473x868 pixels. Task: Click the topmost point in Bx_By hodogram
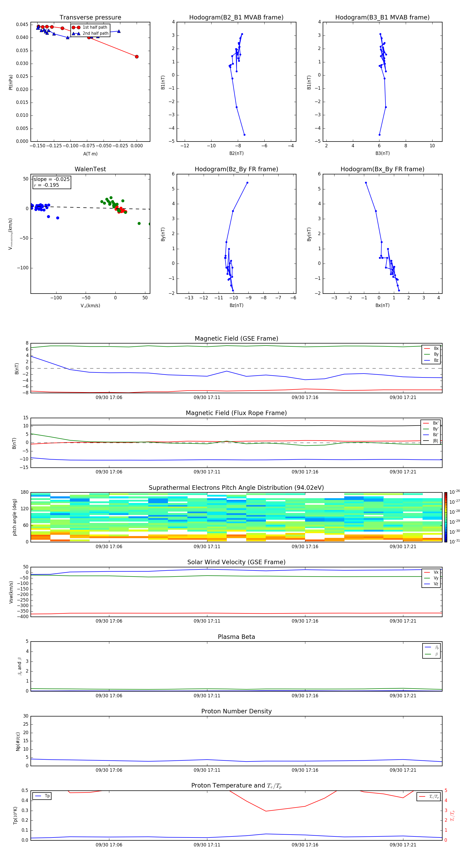coord(366,183)
